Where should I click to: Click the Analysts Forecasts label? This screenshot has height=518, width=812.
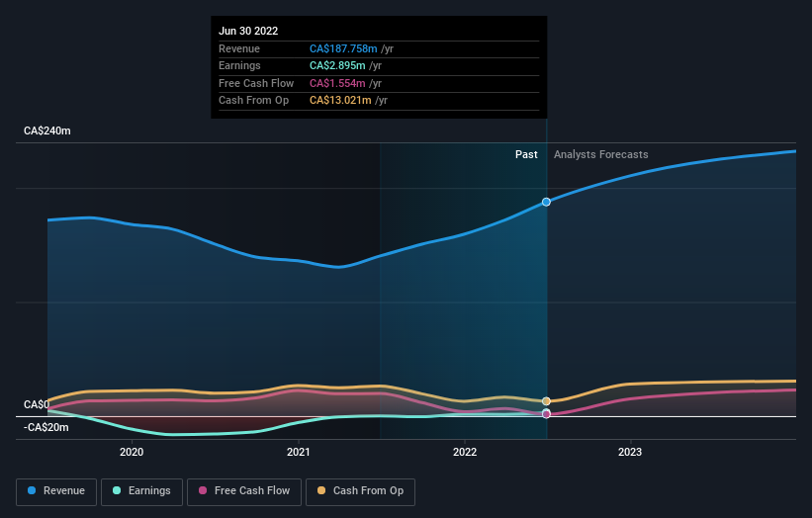tap(600, 154)
